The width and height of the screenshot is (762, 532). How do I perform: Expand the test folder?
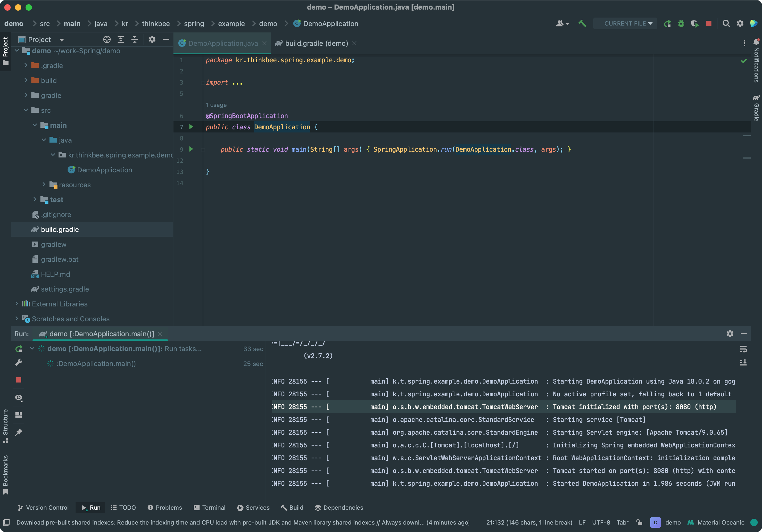pos(35,199)
